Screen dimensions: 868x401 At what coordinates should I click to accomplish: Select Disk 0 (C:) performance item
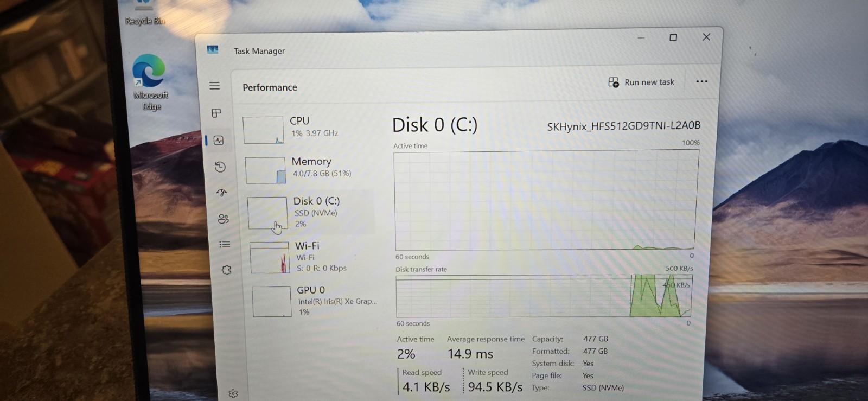(310, 212)
